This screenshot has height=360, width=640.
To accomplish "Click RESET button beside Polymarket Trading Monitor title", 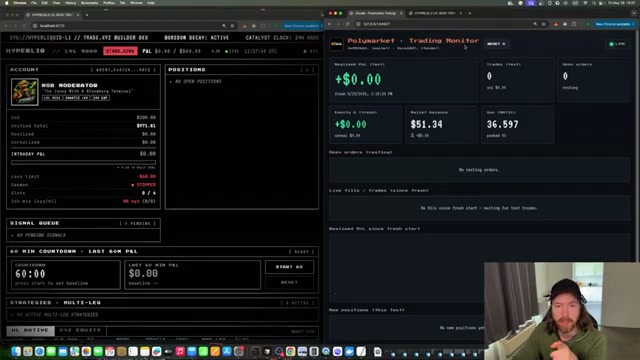I will point(496,44).
